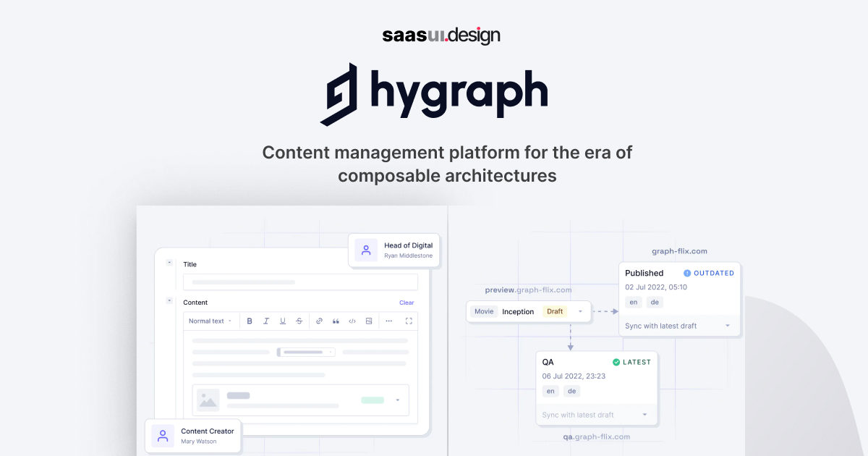This screenshot has width=868, height=456.
Task: Insert a blockquote from the toolbar
Action: (x=336, y=321)
